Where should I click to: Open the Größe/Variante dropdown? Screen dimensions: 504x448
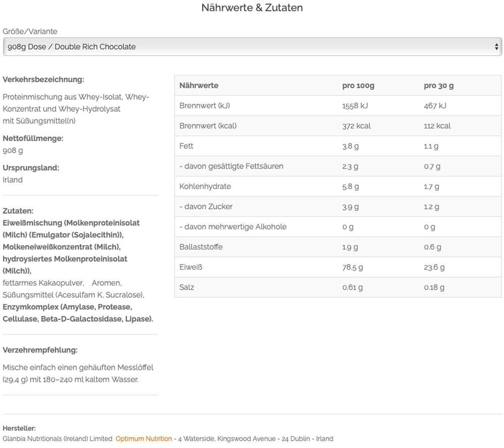(x=253, y=46)
